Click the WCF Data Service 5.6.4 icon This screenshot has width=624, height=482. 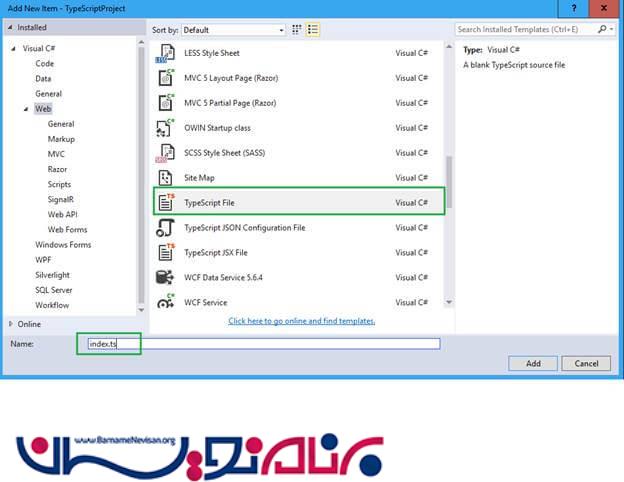(x=165, y=277)
